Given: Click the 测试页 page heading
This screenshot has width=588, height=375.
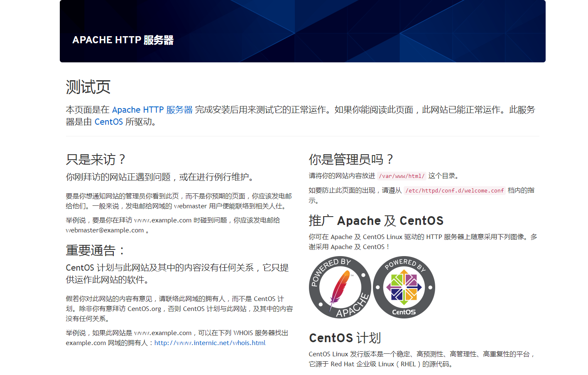Looking at the screenshot, I should pyautogui.click(x=88, y=87).
